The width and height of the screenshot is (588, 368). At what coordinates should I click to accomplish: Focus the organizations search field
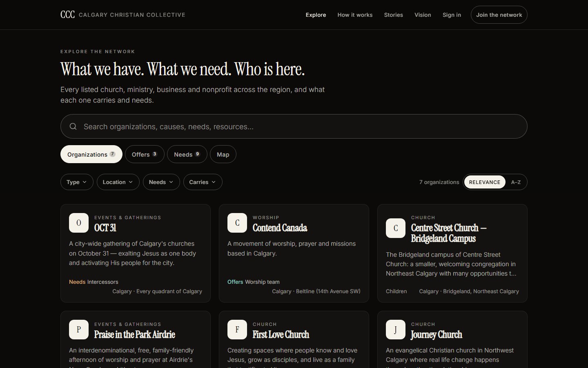coord(294,126)
